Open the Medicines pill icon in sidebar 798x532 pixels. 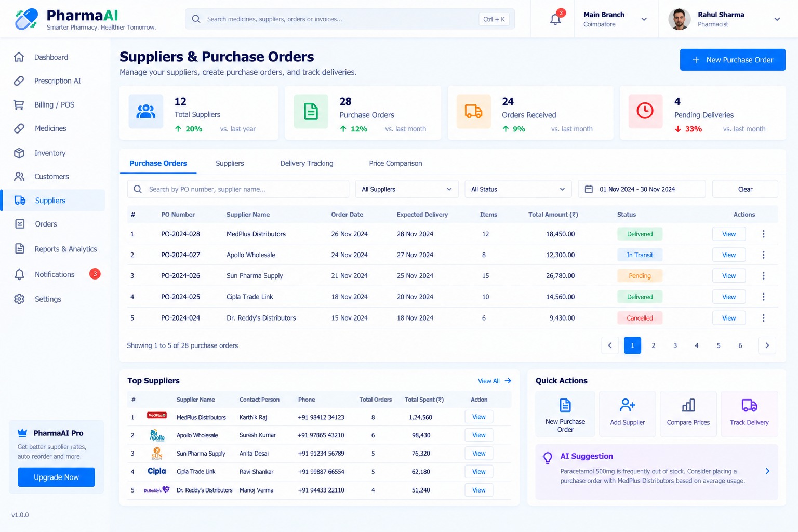19,128
